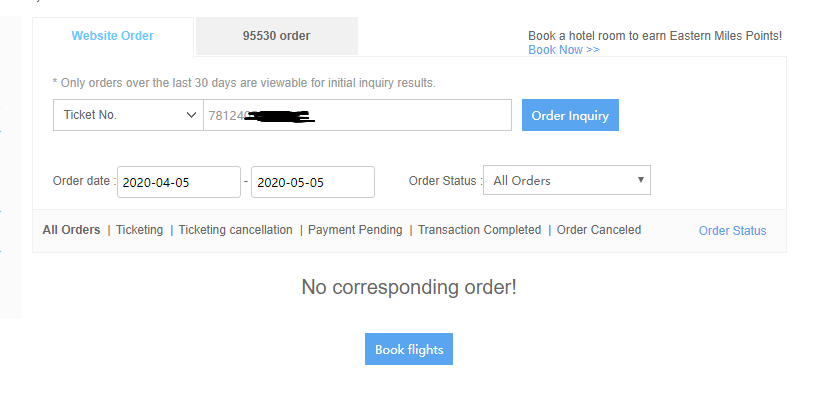This screenshot has width=814, height=395.
Task: Open the blue Order Status link
Action: tap(732, 231)
